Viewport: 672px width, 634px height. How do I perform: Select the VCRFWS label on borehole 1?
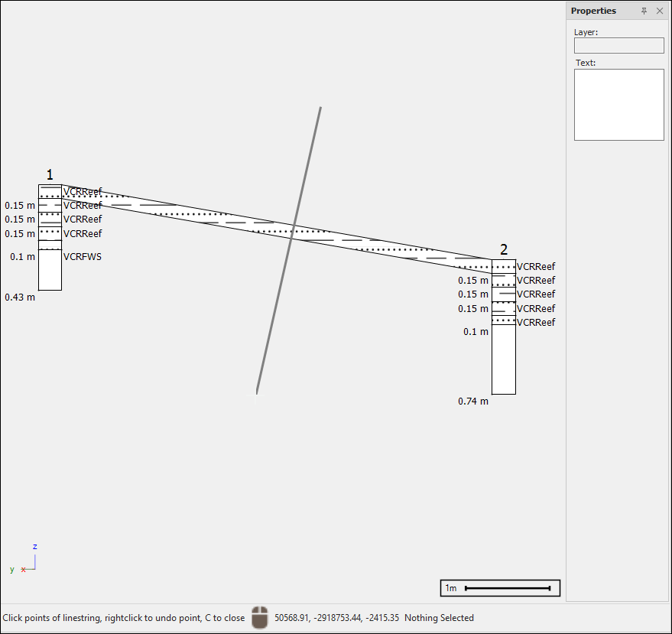(x=83, y=257)
